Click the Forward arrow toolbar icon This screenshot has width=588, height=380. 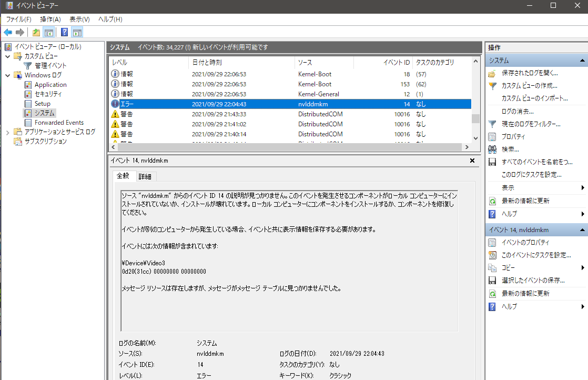[20, 33]
